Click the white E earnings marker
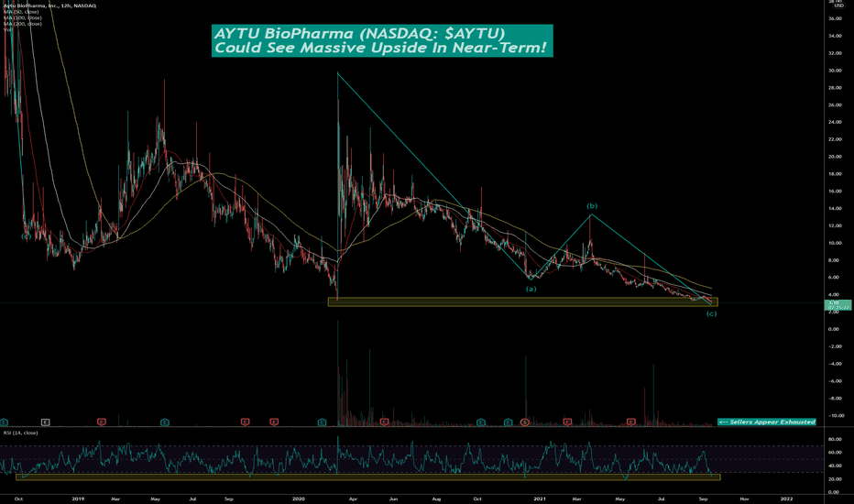The image size is (854, 504). point(46,422)
